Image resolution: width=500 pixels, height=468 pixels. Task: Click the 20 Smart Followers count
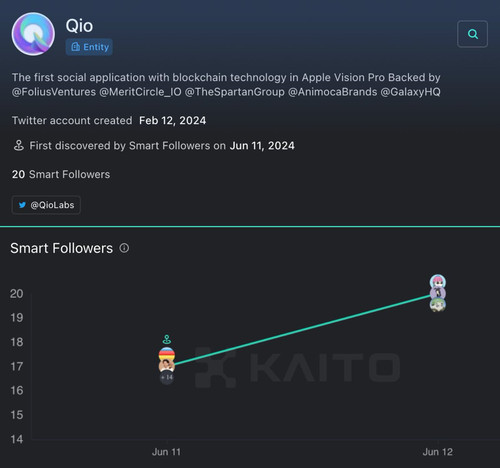coord(61,174)
